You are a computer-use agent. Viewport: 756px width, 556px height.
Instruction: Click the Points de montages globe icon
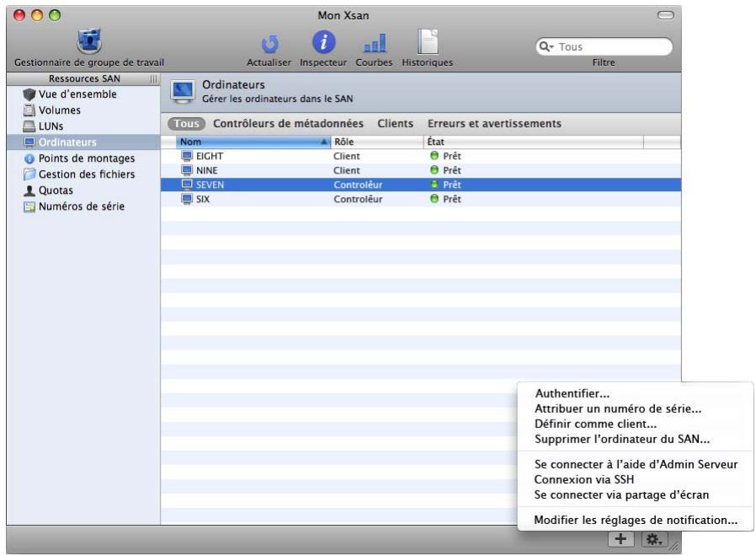pyautogui.click(x=29, y=158)
